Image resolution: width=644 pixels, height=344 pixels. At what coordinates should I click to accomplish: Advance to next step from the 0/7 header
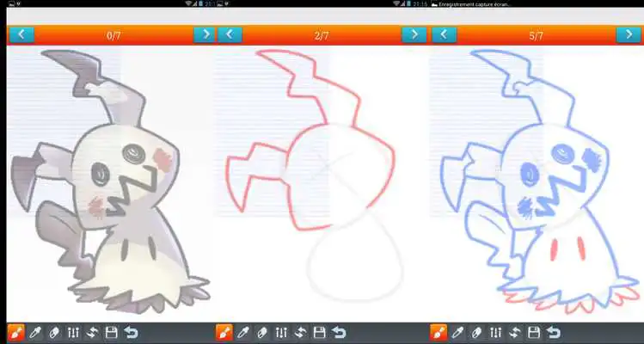tap(205, 34)
